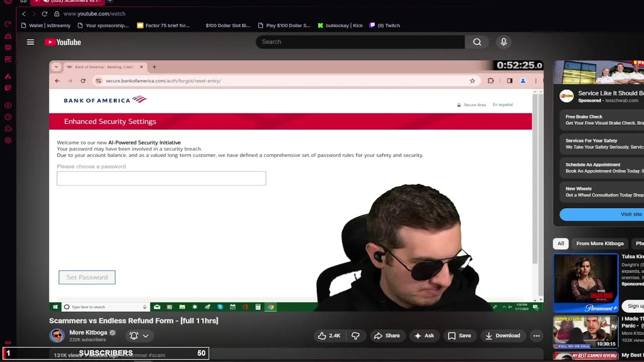Viewport: 644px width, 362px height.
Task: Open the YouTube guide hamburger menu
Action: pos(31,42)
